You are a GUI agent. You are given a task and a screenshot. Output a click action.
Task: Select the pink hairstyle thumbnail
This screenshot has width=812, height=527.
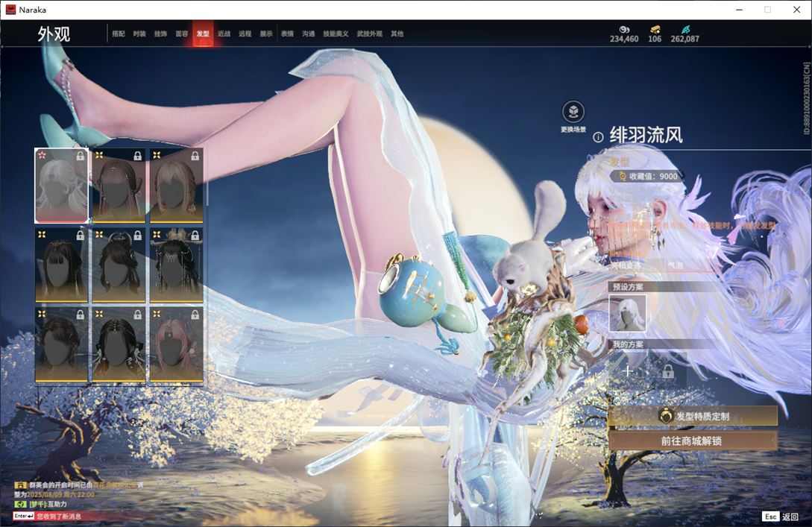tap(176, 345)
